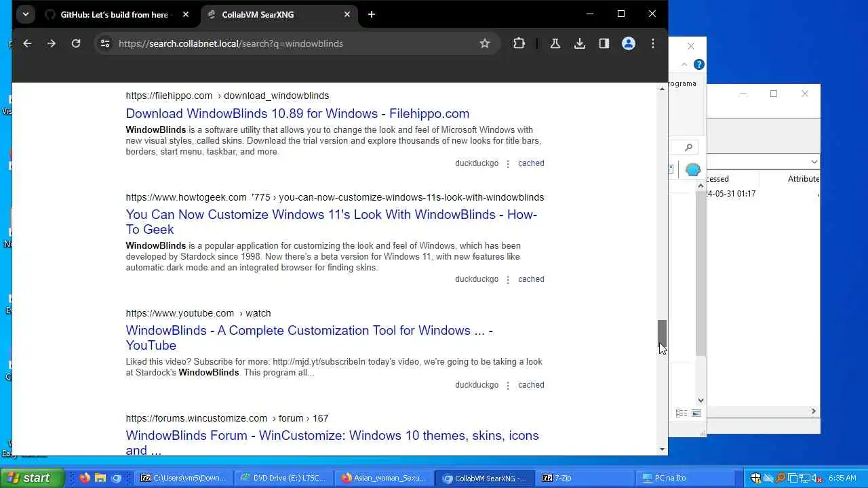Screen dimensions: 868x488
Task: Switch to Asian_woman Firefox taskbar button
Action: tap(384, 478)
